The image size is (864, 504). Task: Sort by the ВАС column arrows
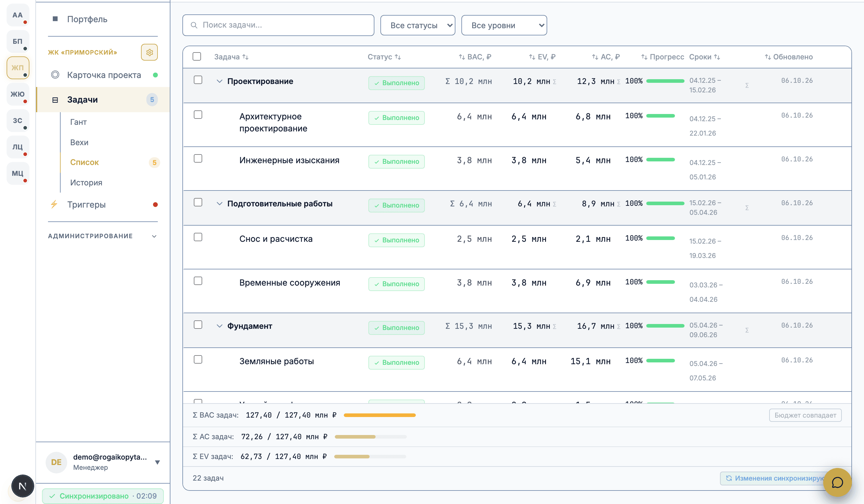(462, 57)
